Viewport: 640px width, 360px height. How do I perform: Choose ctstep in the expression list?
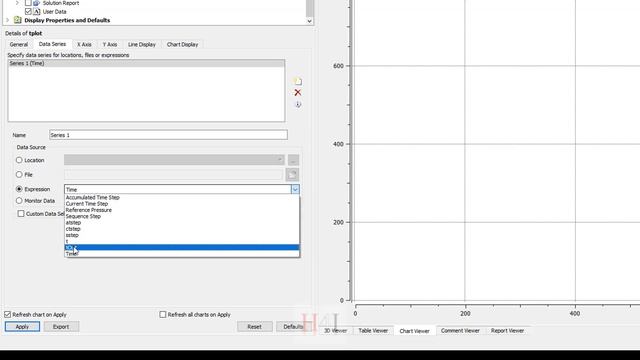tap(182, 229)
